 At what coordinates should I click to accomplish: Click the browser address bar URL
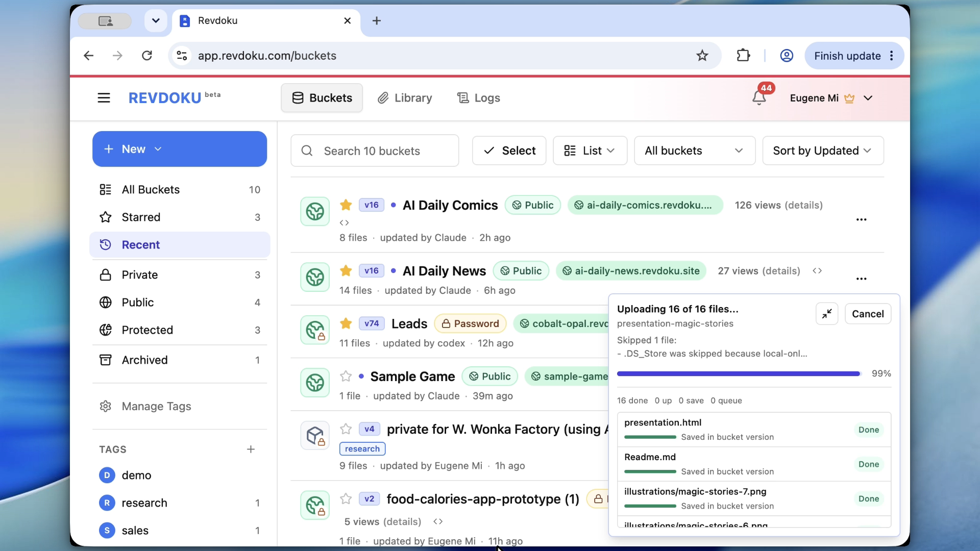267,56
